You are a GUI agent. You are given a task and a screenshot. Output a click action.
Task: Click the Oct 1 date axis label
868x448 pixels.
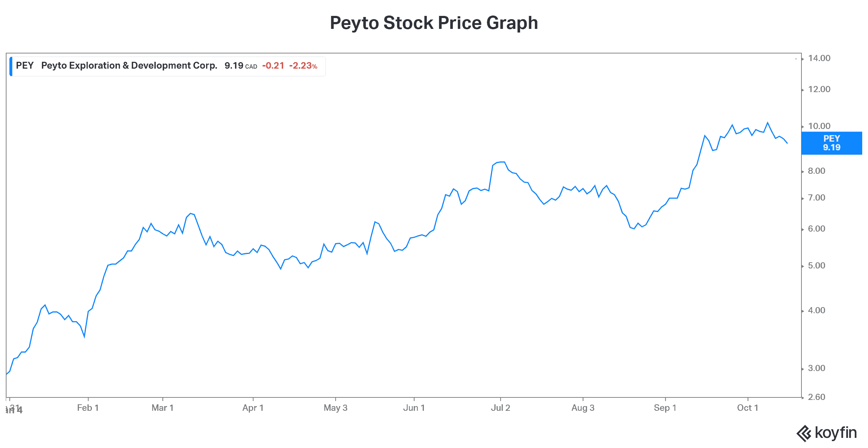(x=748, y=408)
